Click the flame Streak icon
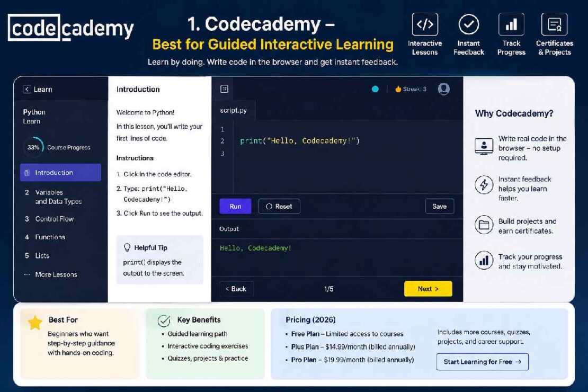Viewport: 588px width, 392px height. (398, 89)
